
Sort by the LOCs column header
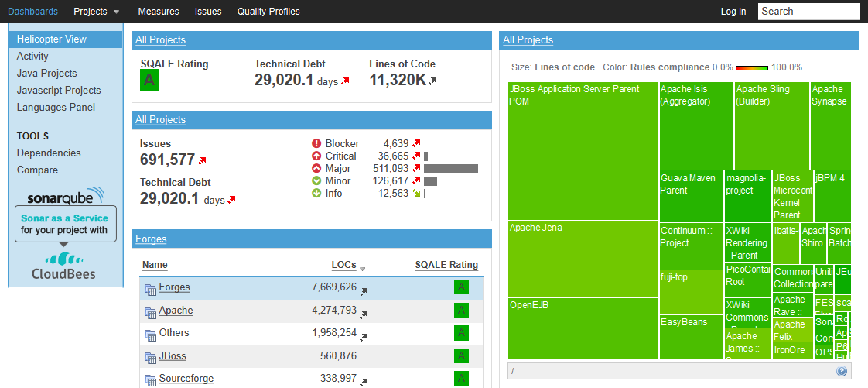pyautogui.click(x=343, y=265)
